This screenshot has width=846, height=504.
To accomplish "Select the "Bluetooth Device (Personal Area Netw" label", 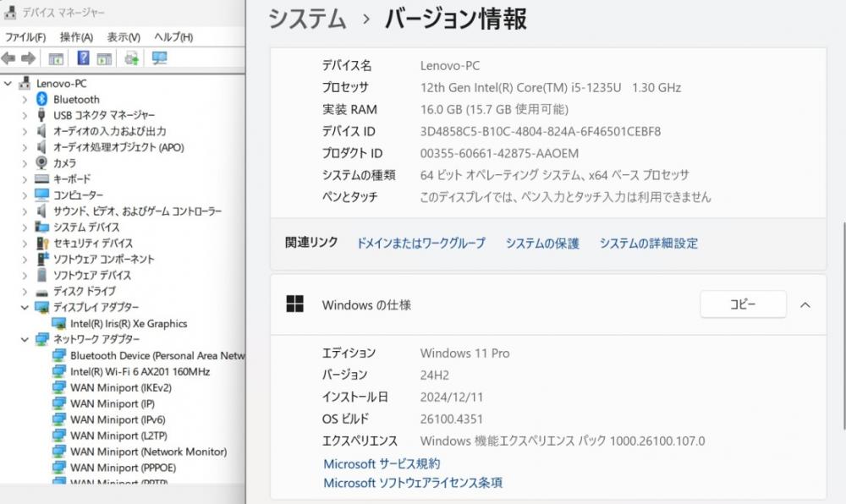I will (157, 356).
